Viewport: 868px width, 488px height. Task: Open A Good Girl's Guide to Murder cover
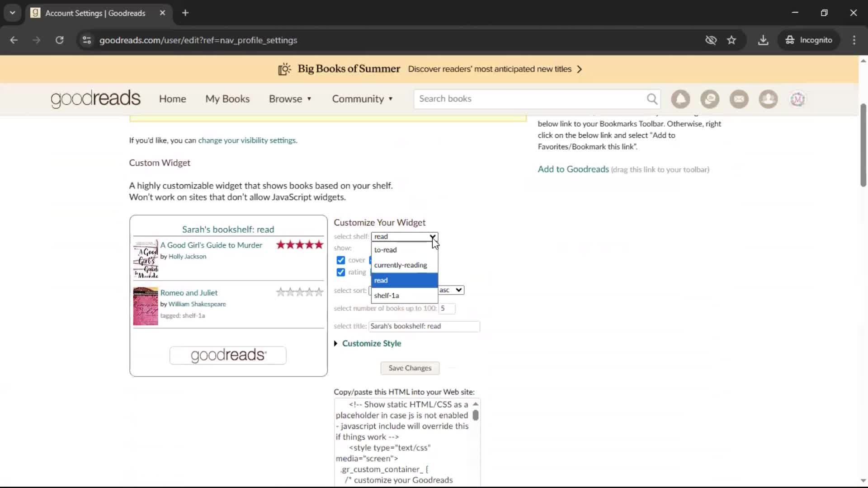pos(146,259)
